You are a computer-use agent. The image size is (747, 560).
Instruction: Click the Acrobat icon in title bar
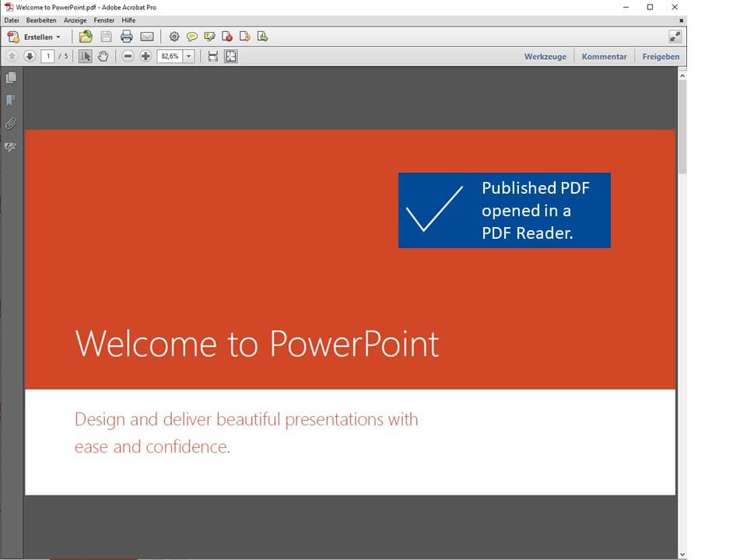tap(9, 7)
